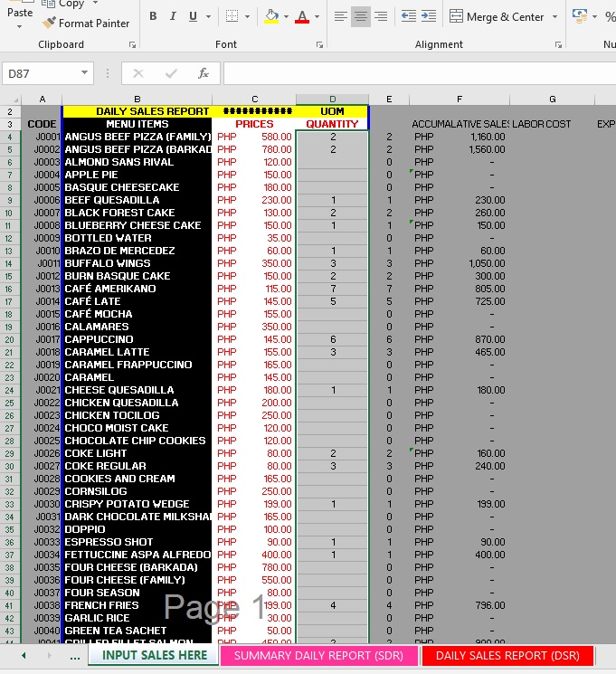This screenshot has width=616, height=674.
Task: Click DAILY SALES REPORT title cell
Action: pyautogui.click(x=137, y=112)
